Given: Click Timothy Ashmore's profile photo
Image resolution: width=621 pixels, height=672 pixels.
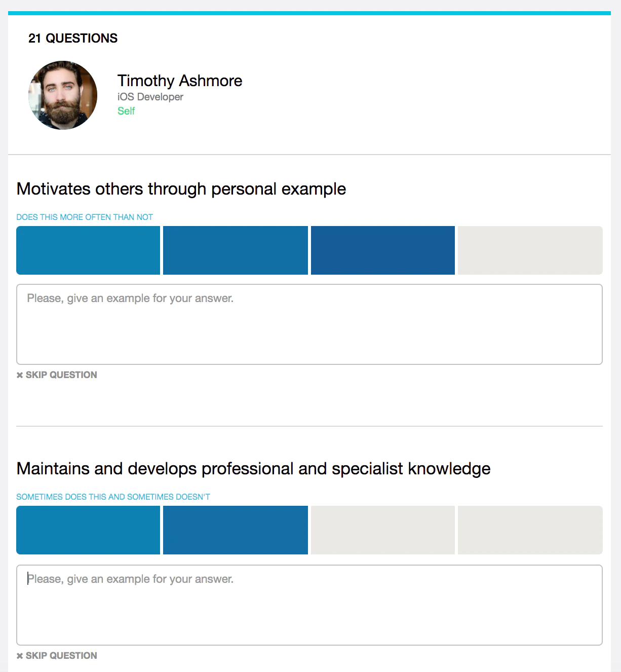Looking at the screenshot, I should (63, 95).
